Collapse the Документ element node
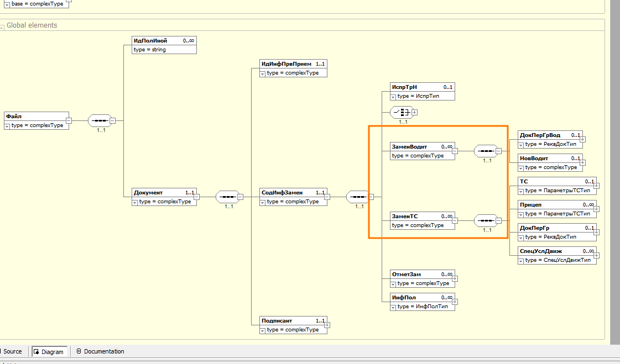 (x=196, y=197)
